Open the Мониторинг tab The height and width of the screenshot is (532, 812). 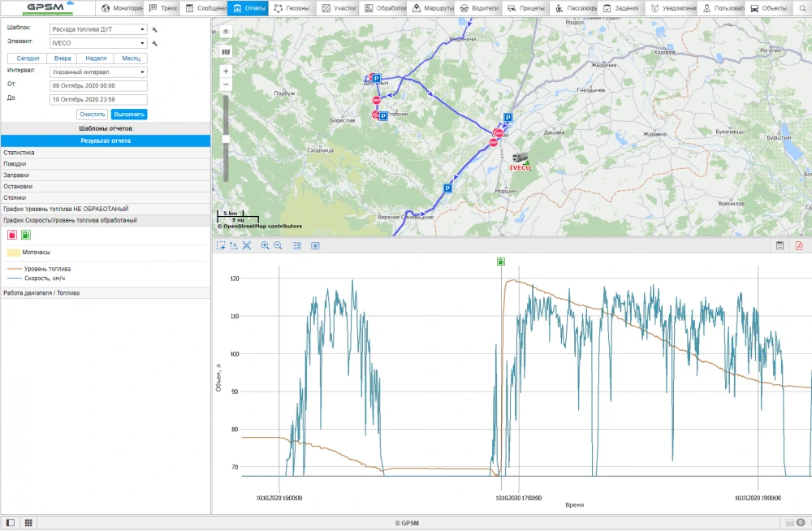[121, 8]
